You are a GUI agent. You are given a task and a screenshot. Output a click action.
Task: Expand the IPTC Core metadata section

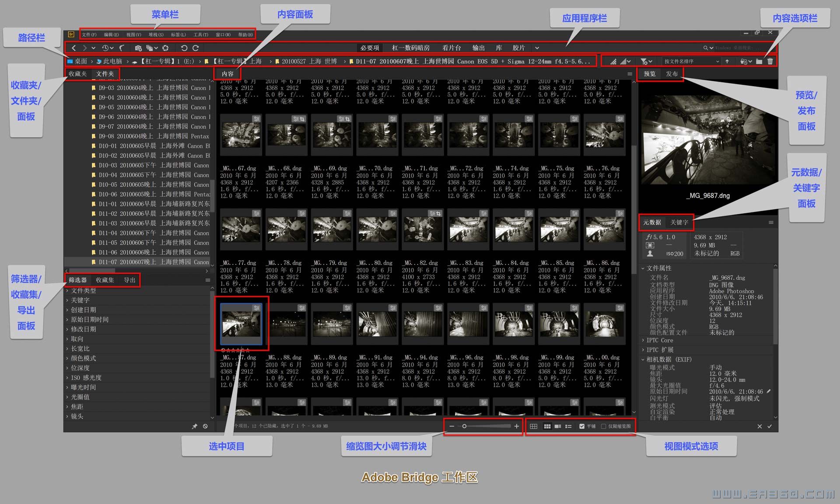[x=660, y=340]
